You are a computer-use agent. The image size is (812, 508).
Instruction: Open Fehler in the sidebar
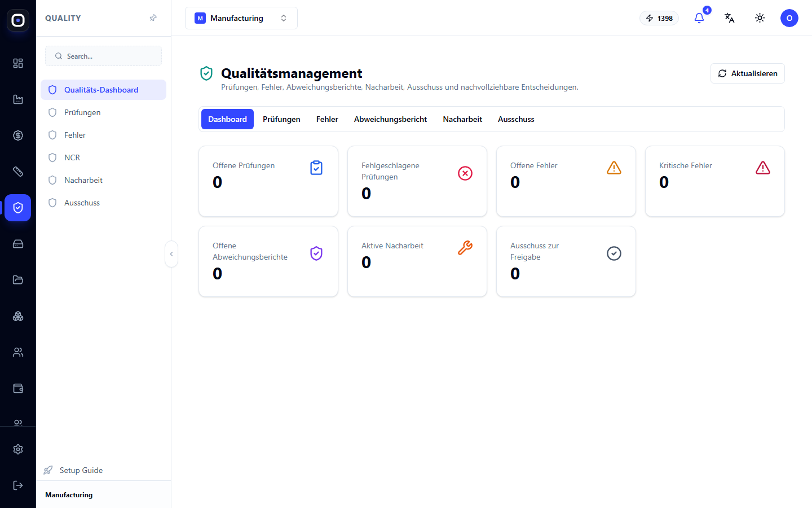[x=103, y=135]
